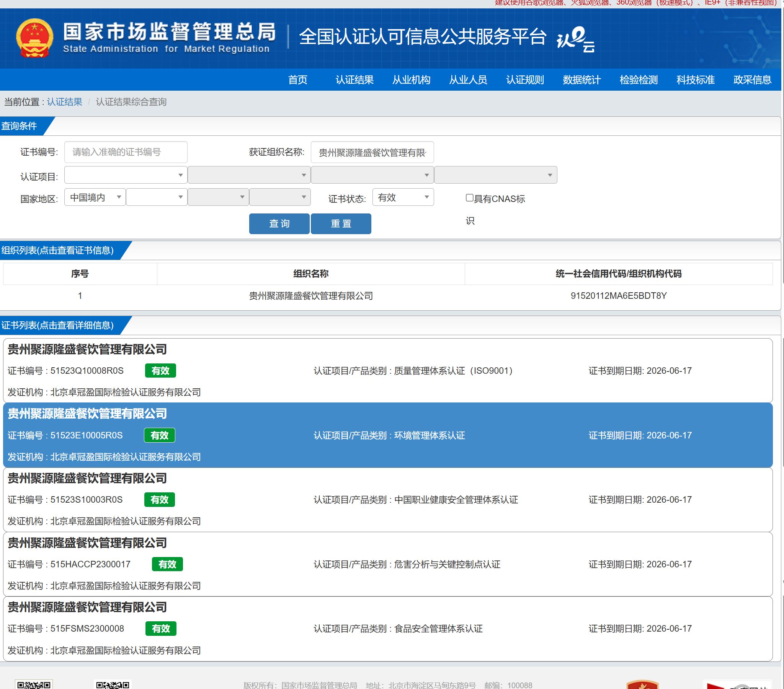Select organization row 贵州聚源隆盛餐饮管理有限公司 in 组织列表
Image resolution: width=784 pixels, height=689 pixels.
[x=388, y=296]
